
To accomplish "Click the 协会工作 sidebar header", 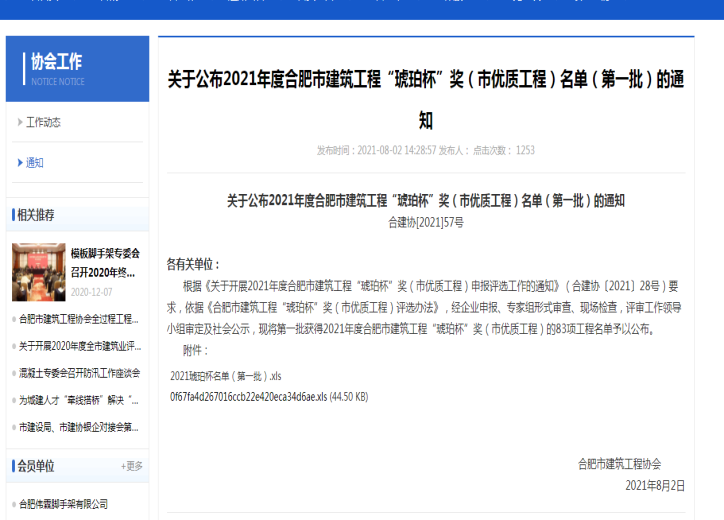I will click(56, 62).
